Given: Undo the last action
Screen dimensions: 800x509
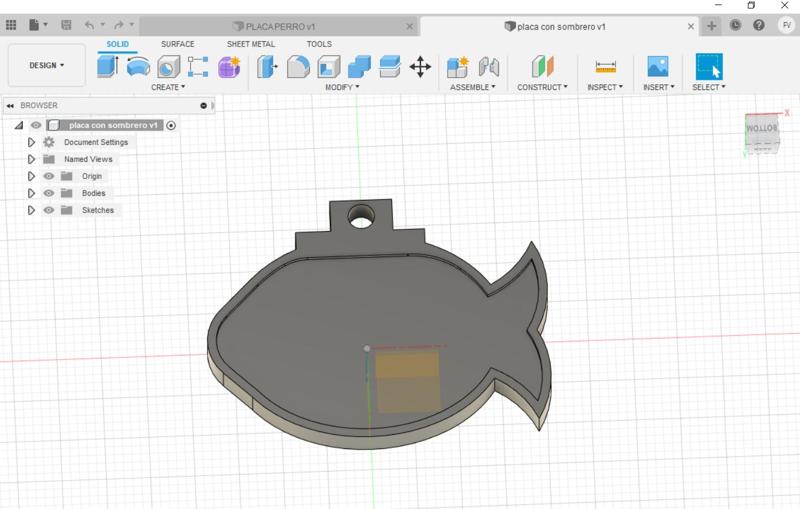Looking at the screenshot, I should coord(90,25).
